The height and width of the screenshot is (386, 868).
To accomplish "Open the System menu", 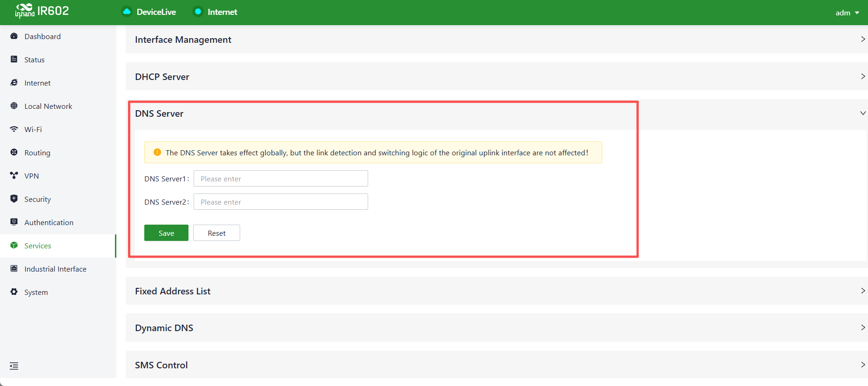I will pyautogui.click(x=58, y=292).
